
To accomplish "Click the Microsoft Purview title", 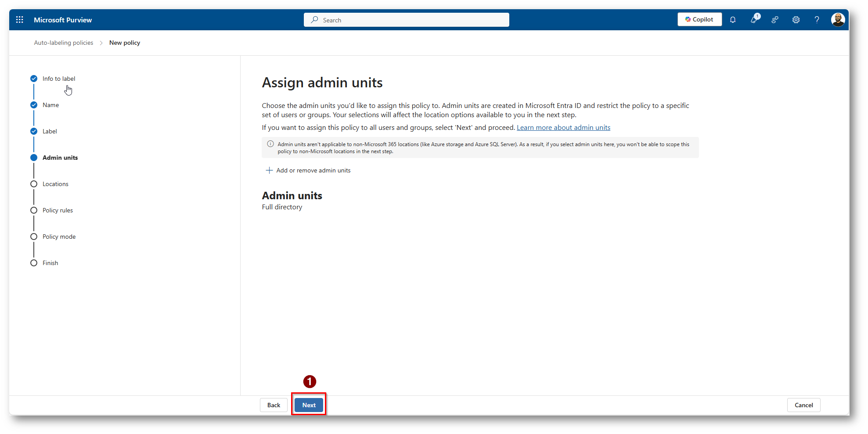I will [63, 20].
